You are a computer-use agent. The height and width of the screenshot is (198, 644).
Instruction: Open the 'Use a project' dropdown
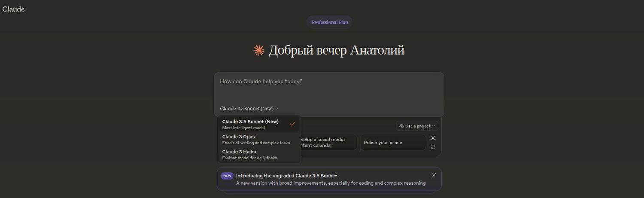click(x=417, y=126)
